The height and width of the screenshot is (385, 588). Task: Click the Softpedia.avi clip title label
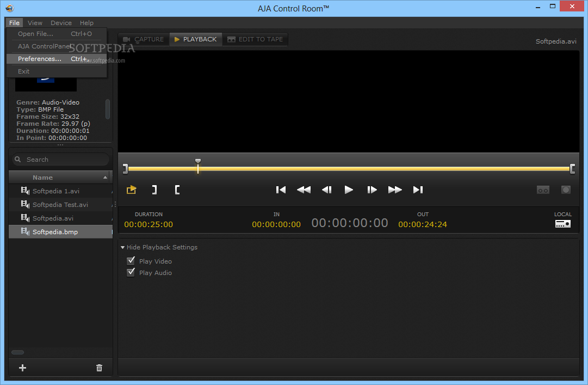(x=556, y=41)
